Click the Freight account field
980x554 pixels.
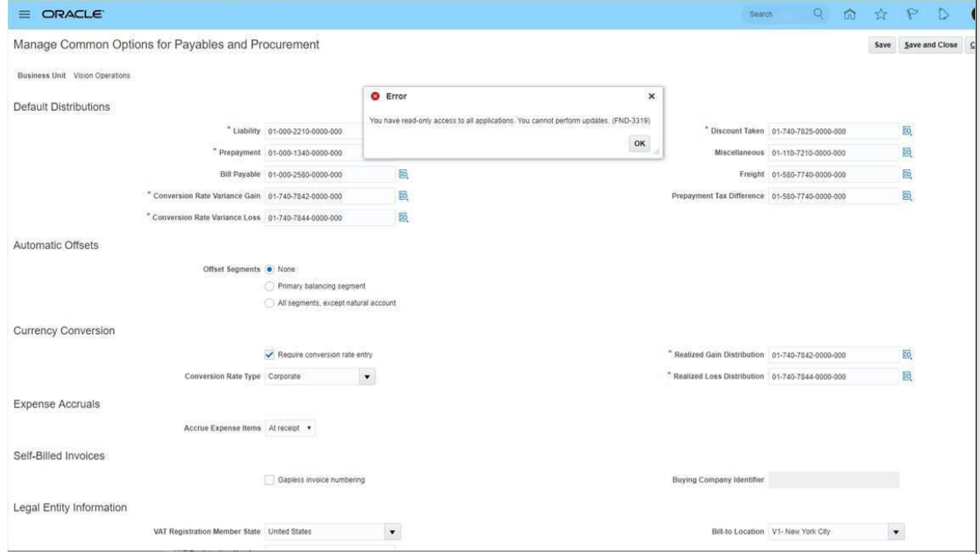(834, 174)
